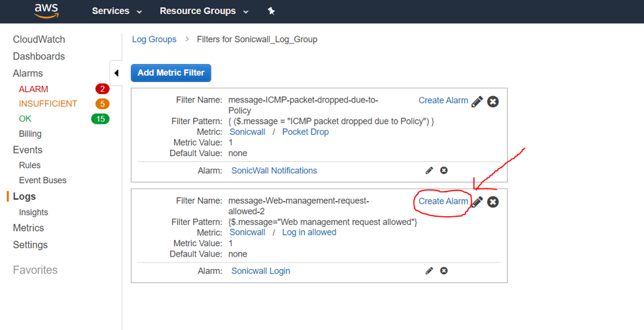Edit the Sonicwall Login alarm pencil icon
The width and height of the screenshot is (644, 330).
coord(429,271)
